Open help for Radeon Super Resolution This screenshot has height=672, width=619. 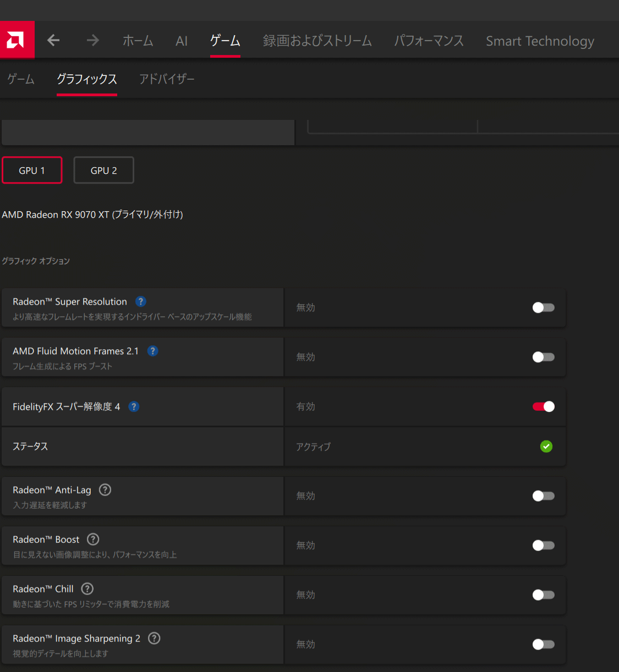point(141,301)
